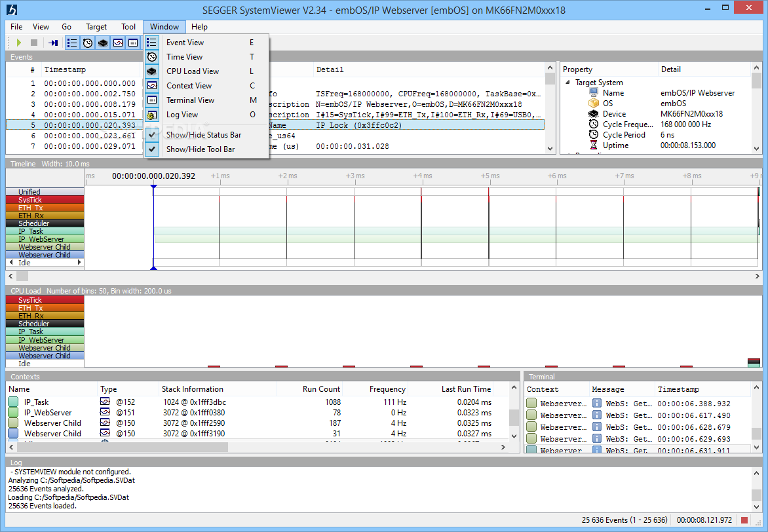Open the Target menu
Viewport: 768px width, 532px height.
tap(96, 27)
